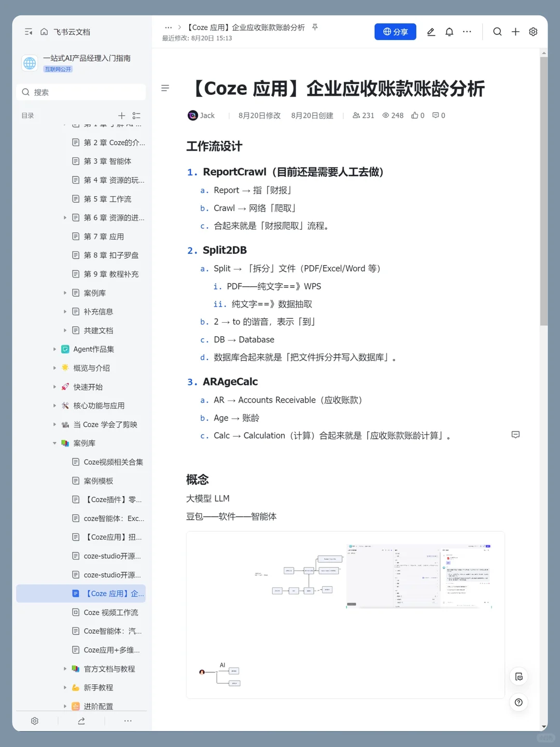Expand the 概览与介绍 tree node

pos(54,368)
